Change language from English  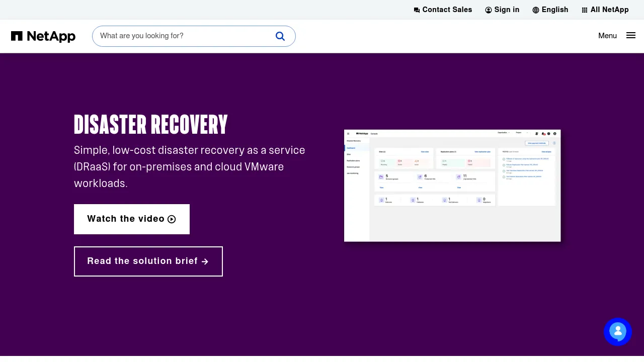550,10
